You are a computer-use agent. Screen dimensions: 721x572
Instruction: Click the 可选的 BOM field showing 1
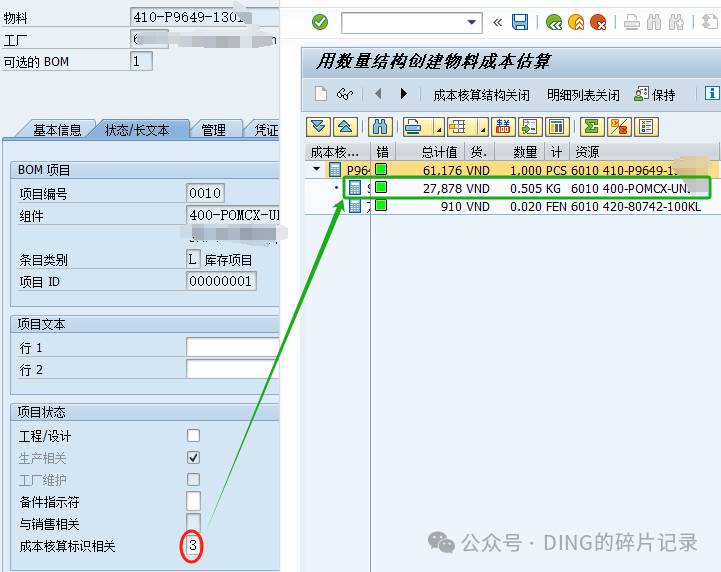click(x=141, y=61)
